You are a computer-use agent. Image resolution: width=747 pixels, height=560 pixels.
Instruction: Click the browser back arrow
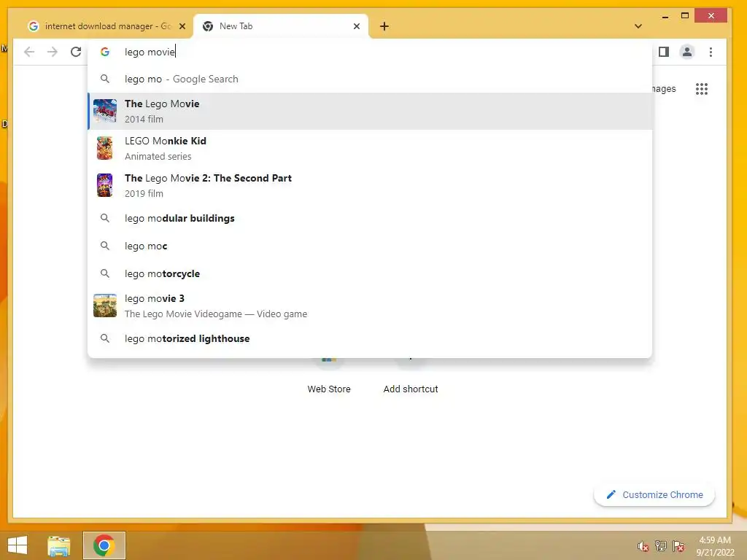(x=29, y=52)
